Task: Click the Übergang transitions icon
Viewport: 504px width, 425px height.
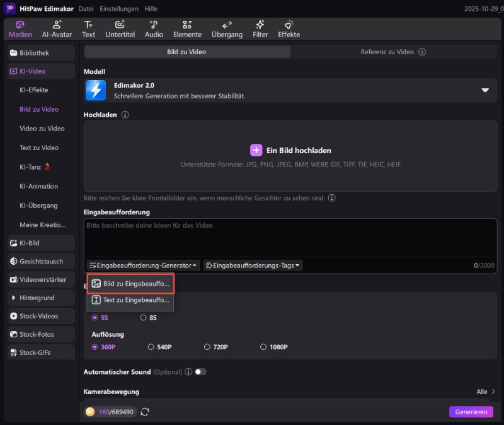Action: pyautogui.click(x=227, y=29)
